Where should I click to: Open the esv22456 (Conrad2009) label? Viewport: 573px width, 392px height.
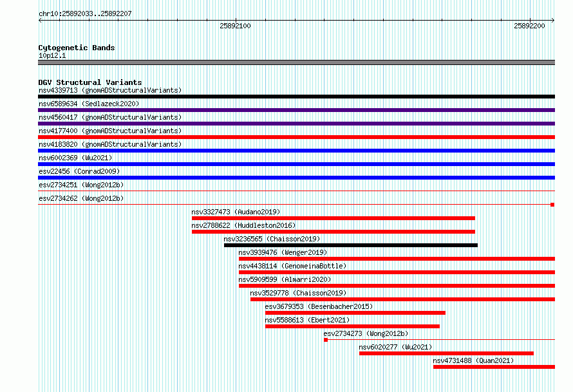click(x=79, y=171)
